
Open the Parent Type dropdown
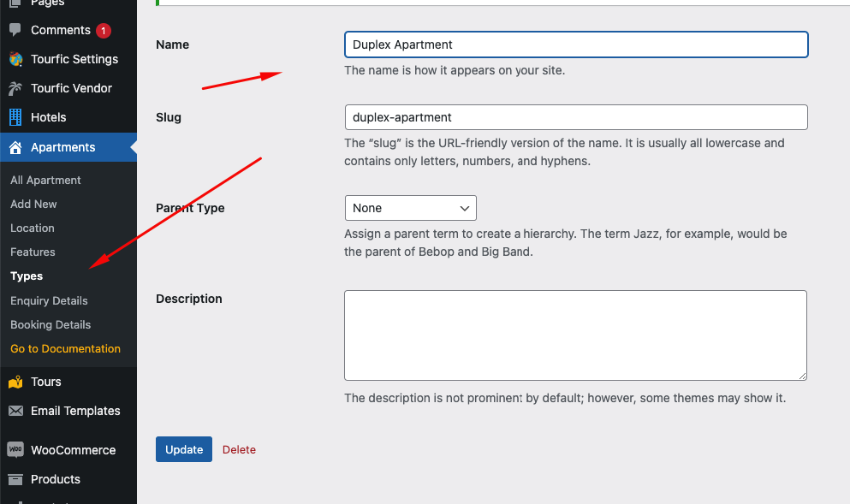[x=410, y=208]
